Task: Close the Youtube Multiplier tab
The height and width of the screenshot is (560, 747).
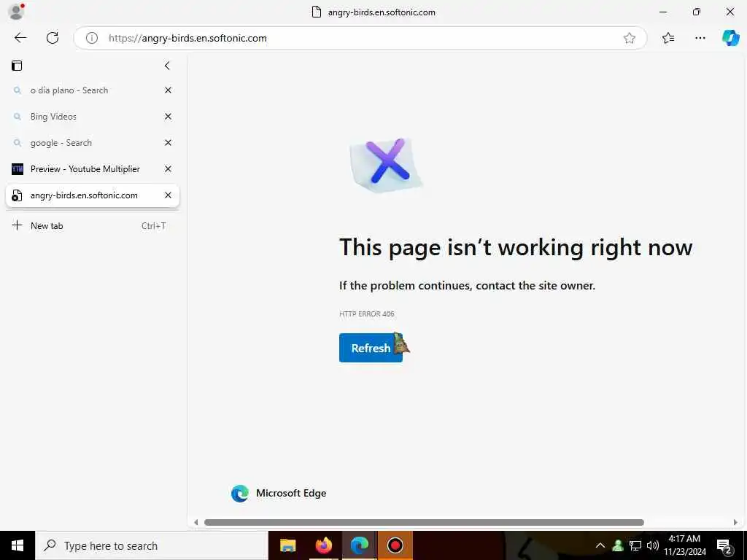Action: point(169,169)
